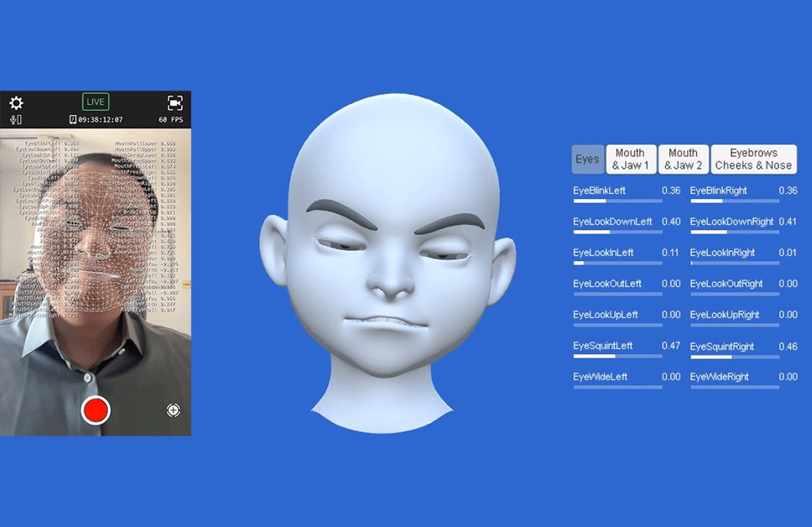Adjust the EyeBlinkRight slider
812x527 pixels.
[x=735, y=201]
